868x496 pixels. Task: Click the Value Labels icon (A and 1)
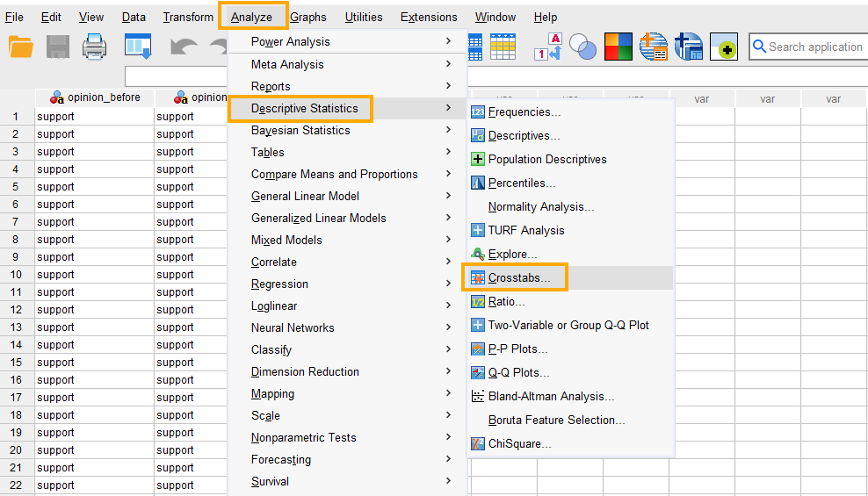[548, 47]
